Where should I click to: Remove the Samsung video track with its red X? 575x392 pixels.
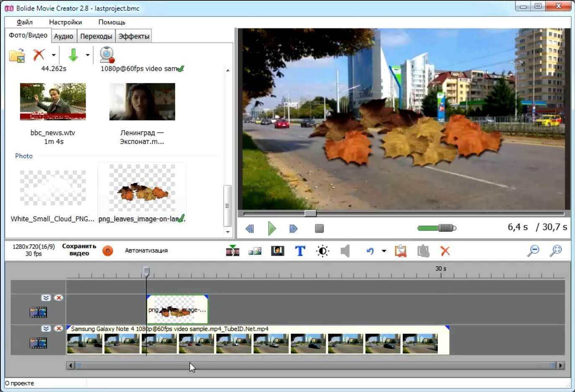point(59,329)
